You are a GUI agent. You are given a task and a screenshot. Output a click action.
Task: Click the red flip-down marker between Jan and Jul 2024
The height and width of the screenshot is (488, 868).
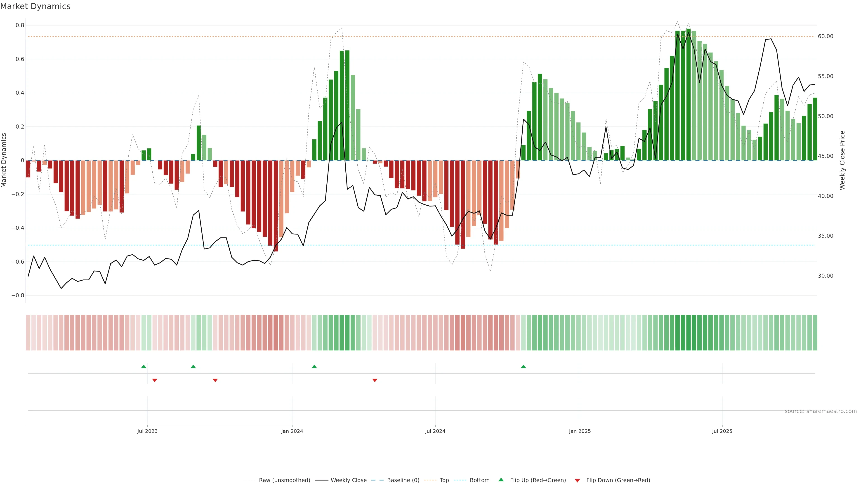coord(375,380)
